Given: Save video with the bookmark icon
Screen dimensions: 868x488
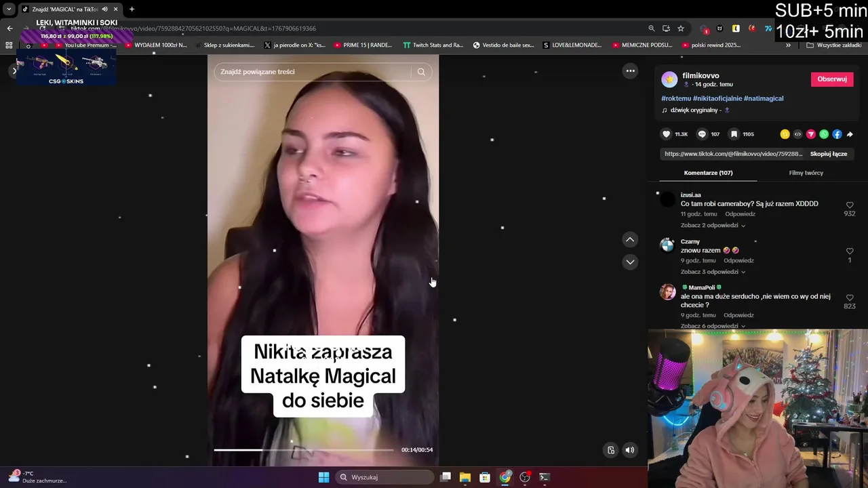Looking at the screenshot, I should (x=734, y=134).
